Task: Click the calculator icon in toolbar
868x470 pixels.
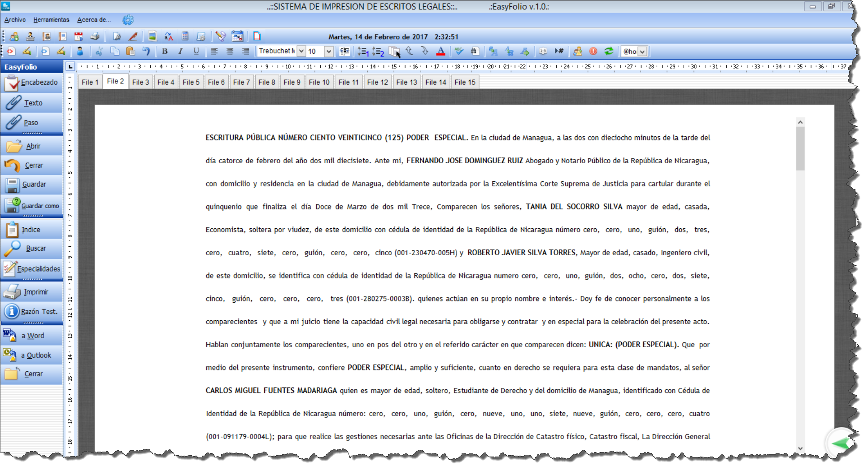Action: click(185, 36)
